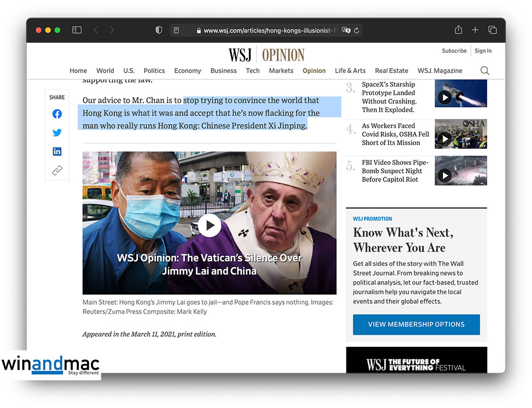Click the privacy report shield icon
This screenshot has height=408, width=532.
159,30
